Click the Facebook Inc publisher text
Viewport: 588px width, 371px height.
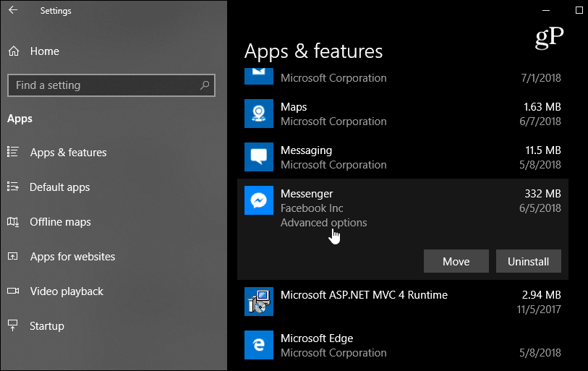coord(312,208)
